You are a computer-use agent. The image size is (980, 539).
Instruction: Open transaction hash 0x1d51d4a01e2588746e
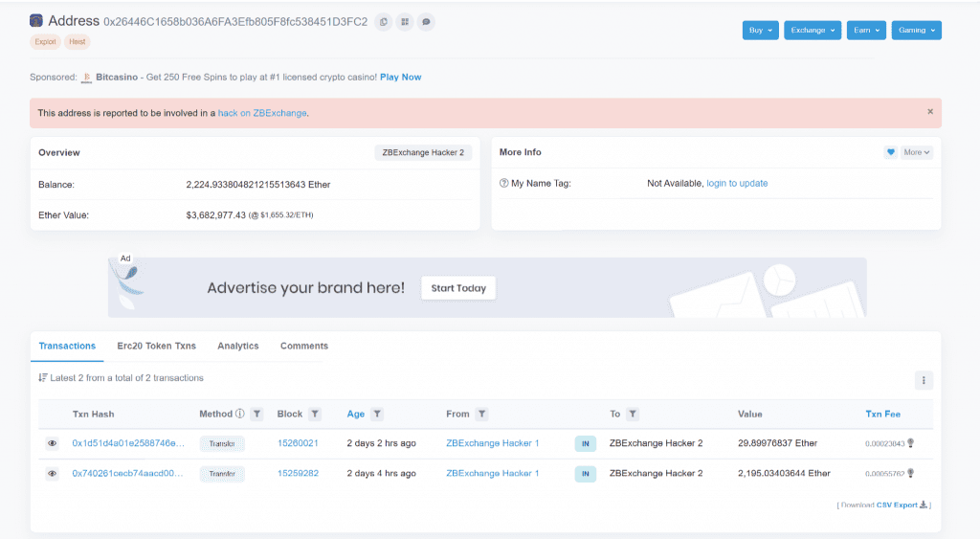(x=128, y=443)
